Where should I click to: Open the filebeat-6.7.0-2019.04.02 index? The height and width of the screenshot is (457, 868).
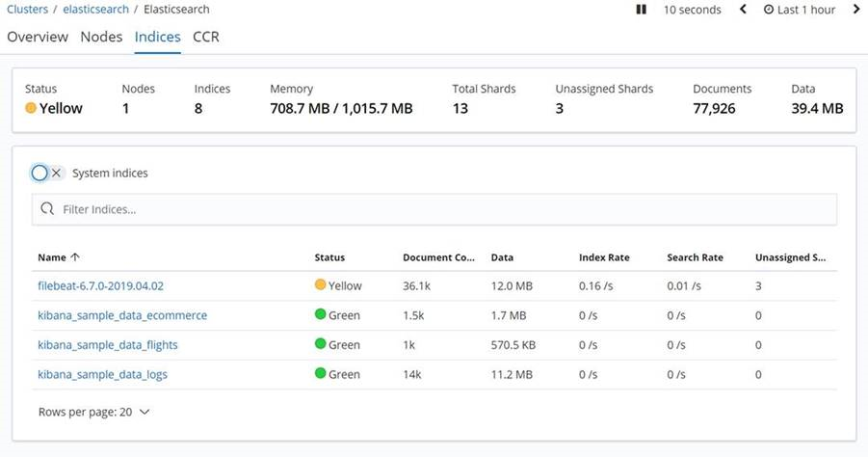point(101,285)
